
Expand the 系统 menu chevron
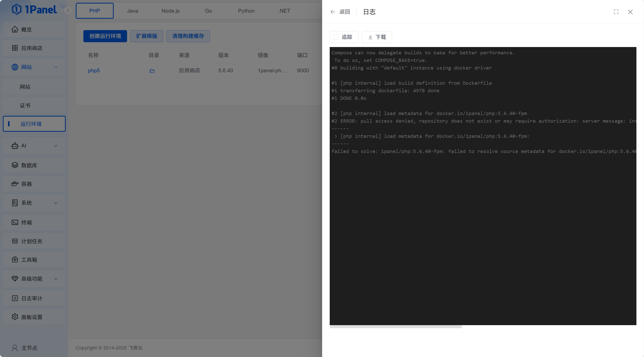coord(56,203)
